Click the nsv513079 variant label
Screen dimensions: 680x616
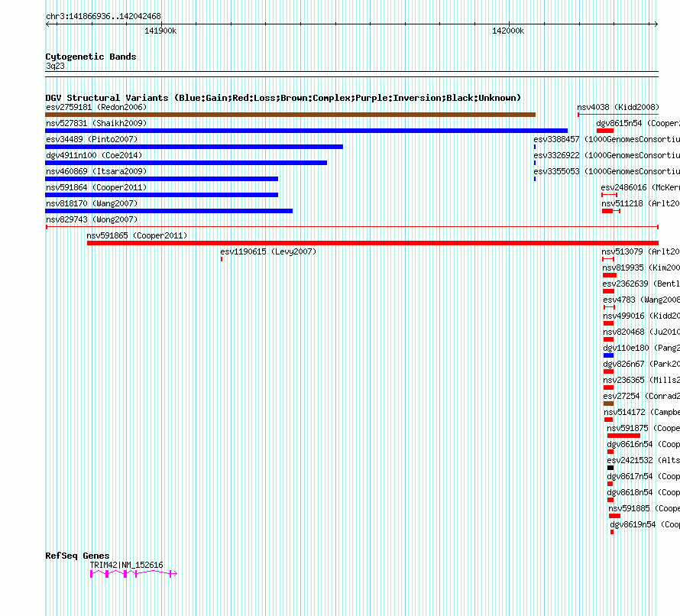(640, 251)
